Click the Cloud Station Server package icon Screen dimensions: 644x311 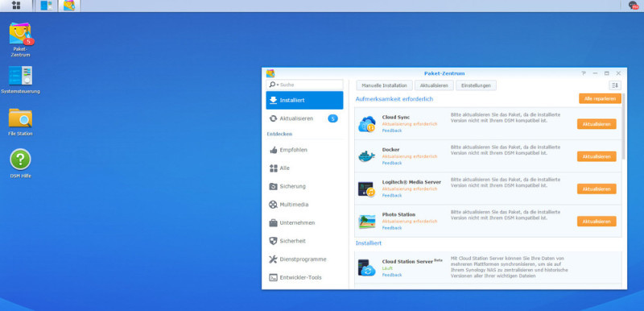367,267
